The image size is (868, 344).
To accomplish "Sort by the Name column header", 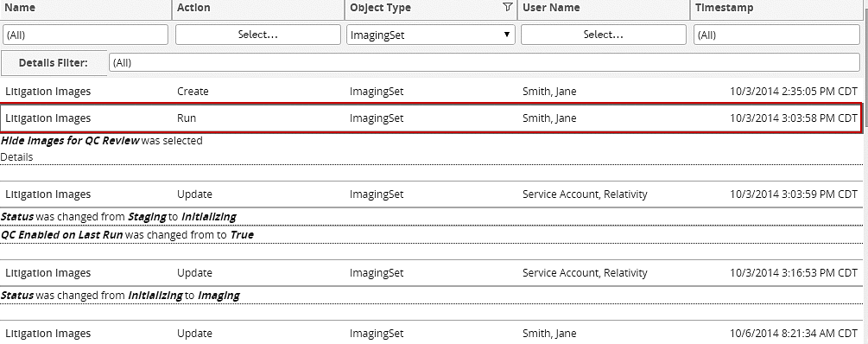I will 20,8.
